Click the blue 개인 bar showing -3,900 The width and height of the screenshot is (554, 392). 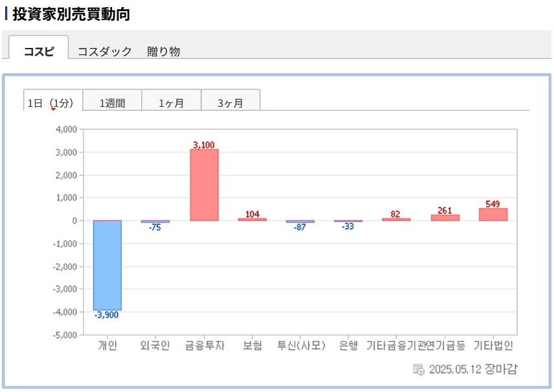click(108, 266)
